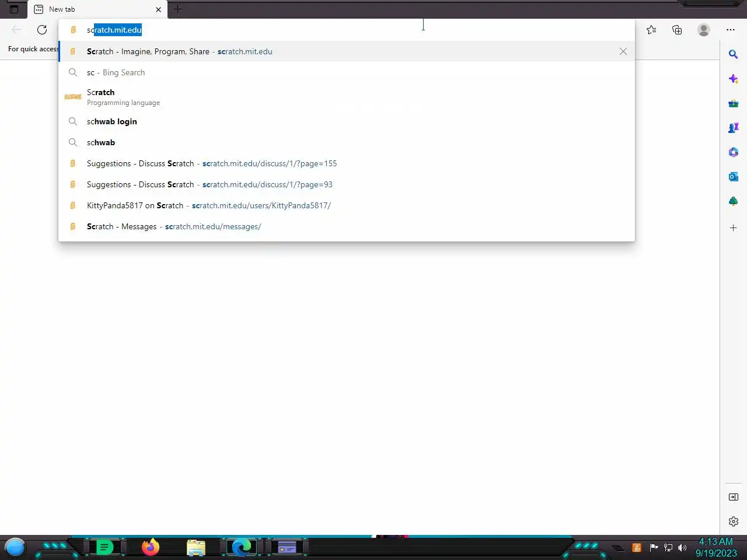The image size is (747, 560).
Task: Click the taskbar start orb
Action: 15,547
